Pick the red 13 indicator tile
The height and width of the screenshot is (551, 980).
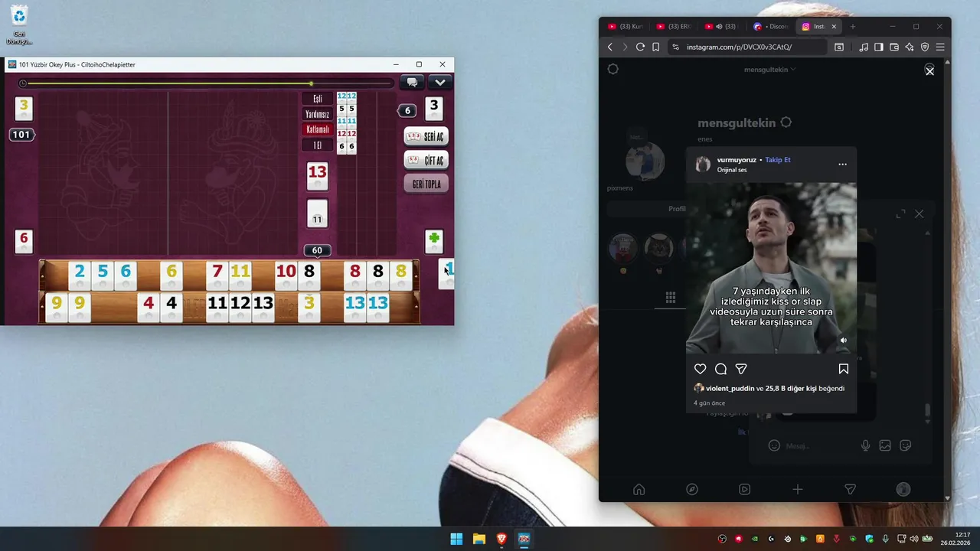pyautogui.click(x=317, y=175)
